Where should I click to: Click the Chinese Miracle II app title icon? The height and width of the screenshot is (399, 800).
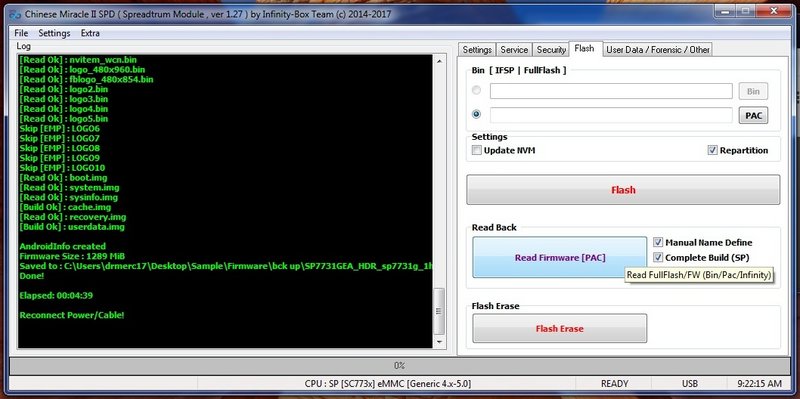16,14
